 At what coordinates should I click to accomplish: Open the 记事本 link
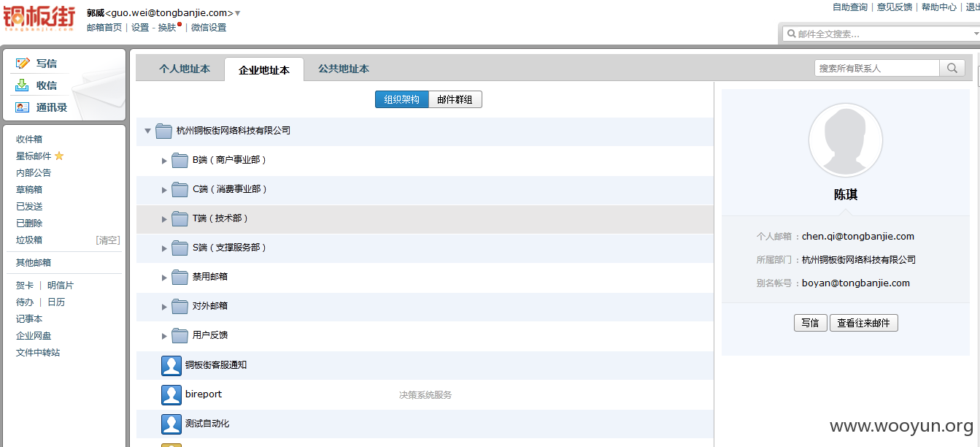point(29,318)
